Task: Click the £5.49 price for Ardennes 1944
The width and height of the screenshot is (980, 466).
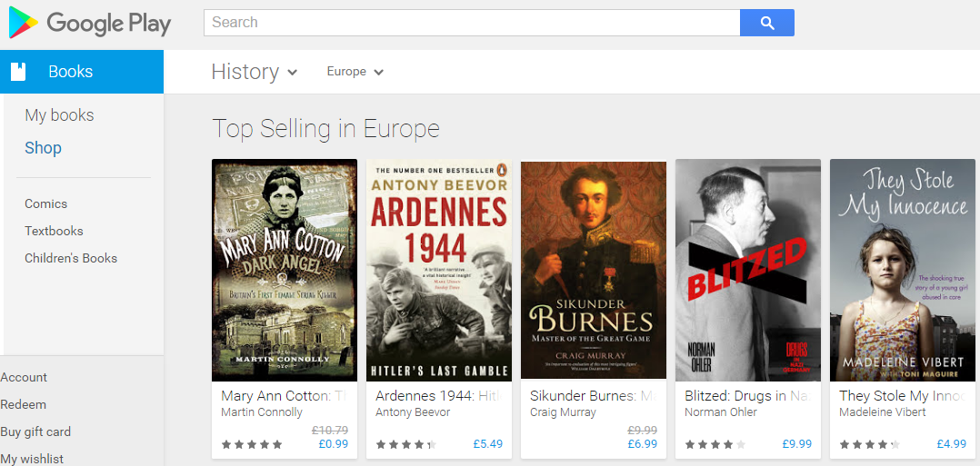Action: click(x=487, y=444)
